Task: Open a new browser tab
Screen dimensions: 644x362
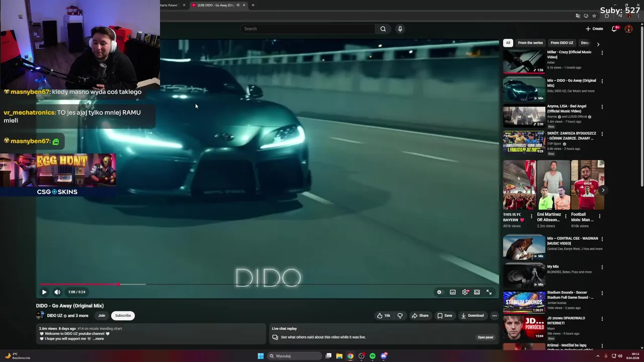Action: [253, 5]
